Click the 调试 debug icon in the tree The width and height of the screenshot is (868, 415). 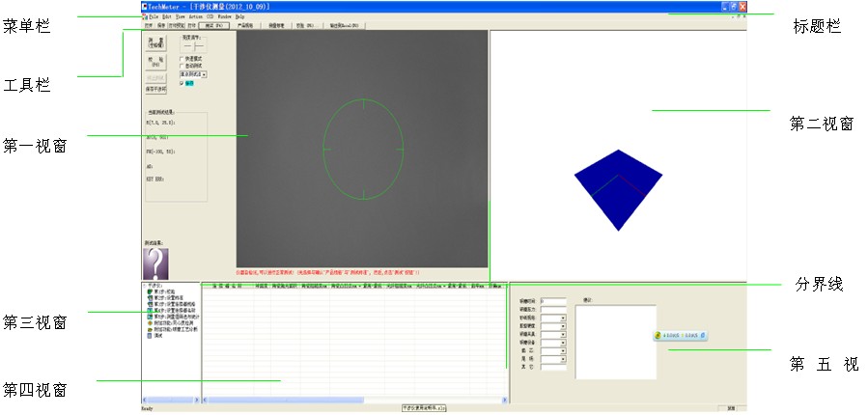tap(150, 336)
